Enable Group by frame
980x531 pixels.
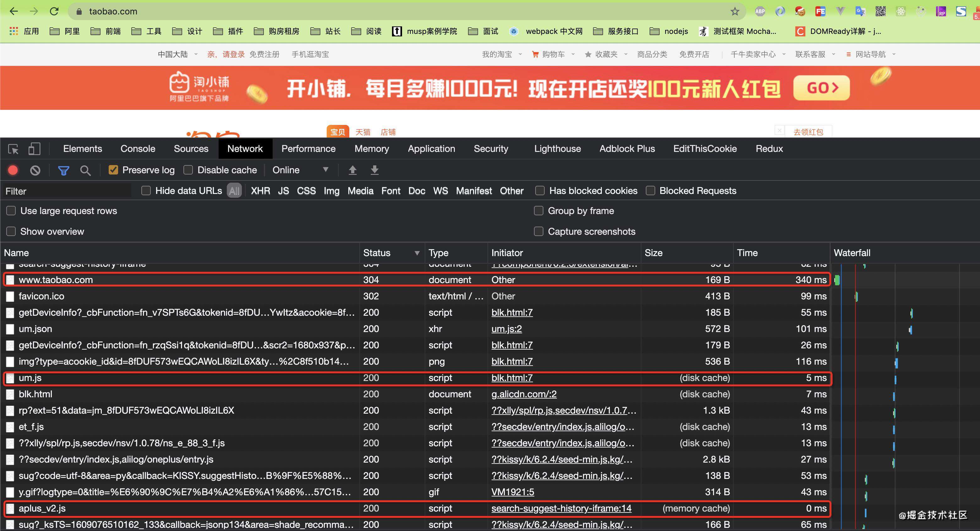[x=538, y=211]
